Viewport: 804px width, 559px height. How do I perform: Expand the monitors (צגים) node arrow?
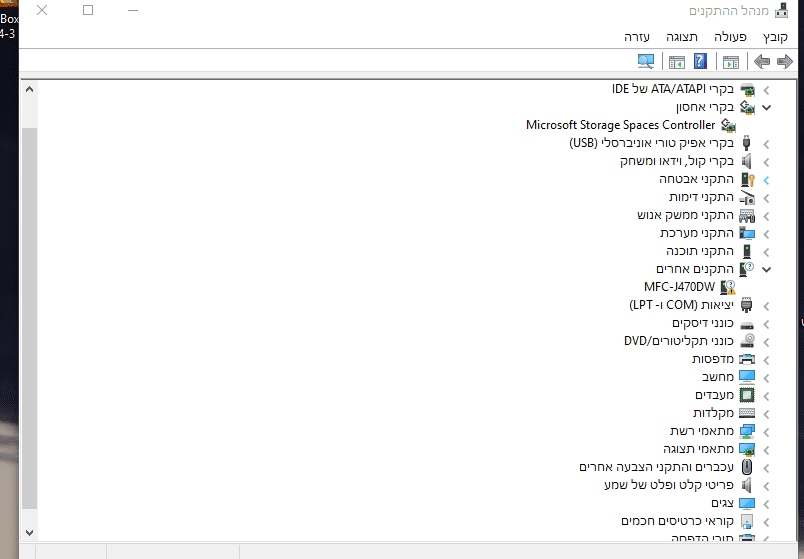(766, 504)
